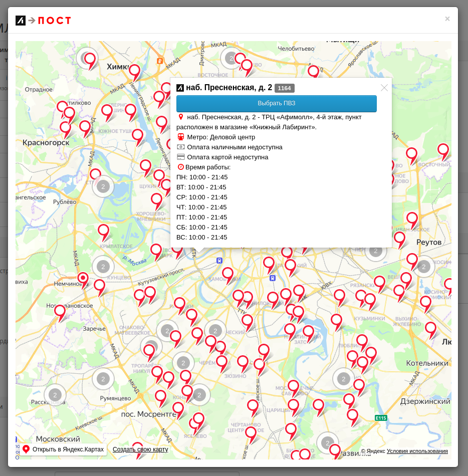The height and width of the screenshot is (476, 468).
Task: Click the card payment unavailable icon
Action: tap(180, 157)
